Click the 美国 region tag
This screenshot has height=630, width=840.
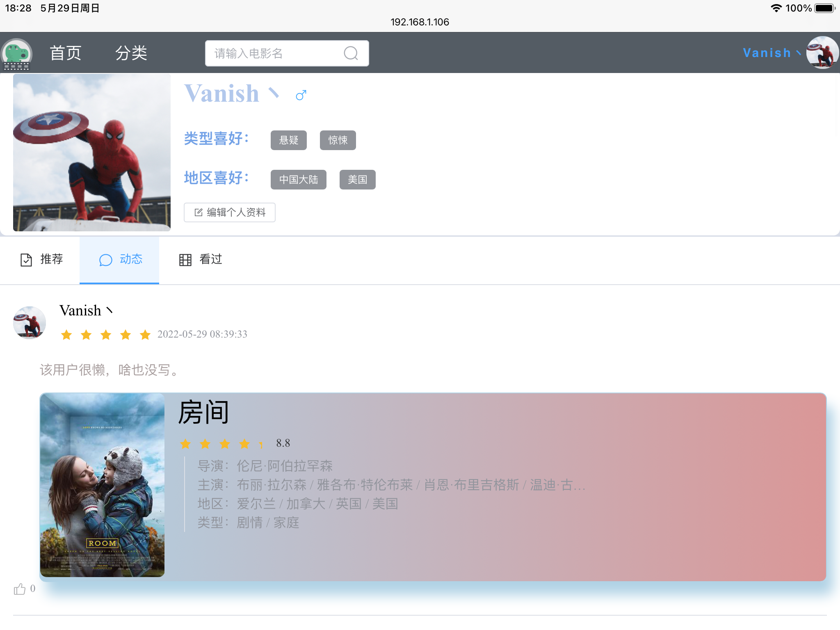point(357,180)
